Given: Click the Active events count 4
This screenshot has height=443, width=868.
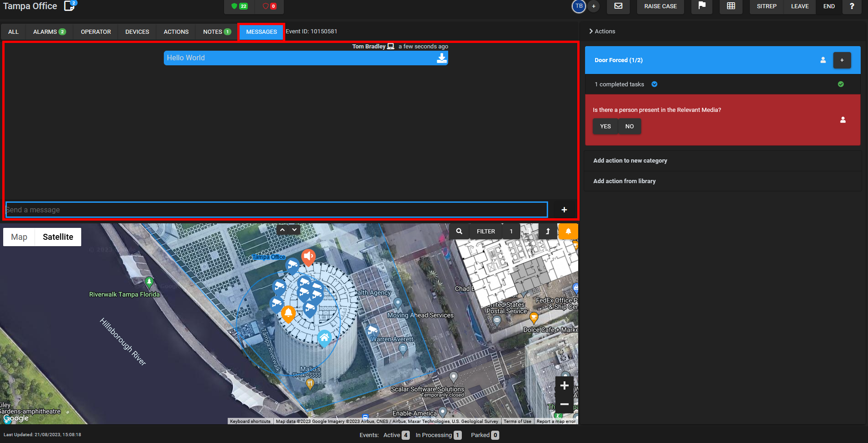Looking at the screenshot, I should (x=405, y=435).
